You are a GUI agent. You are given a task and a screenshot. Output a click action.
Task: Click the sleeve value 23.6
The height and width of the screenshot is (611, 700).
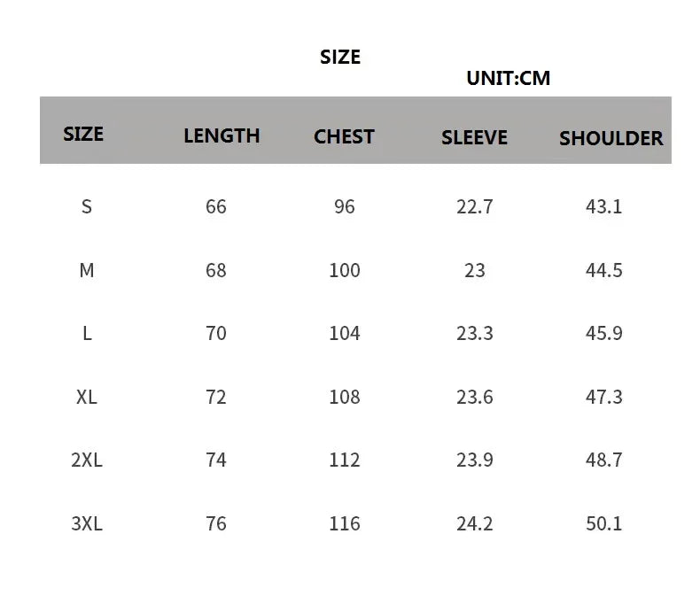tap(474, 397)
